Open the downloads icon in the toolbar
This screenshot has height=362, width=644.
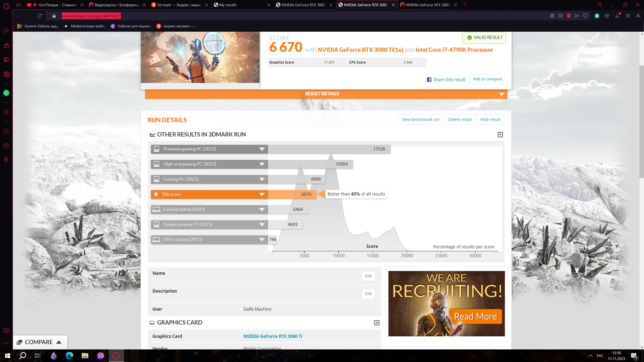pos(617,16)
